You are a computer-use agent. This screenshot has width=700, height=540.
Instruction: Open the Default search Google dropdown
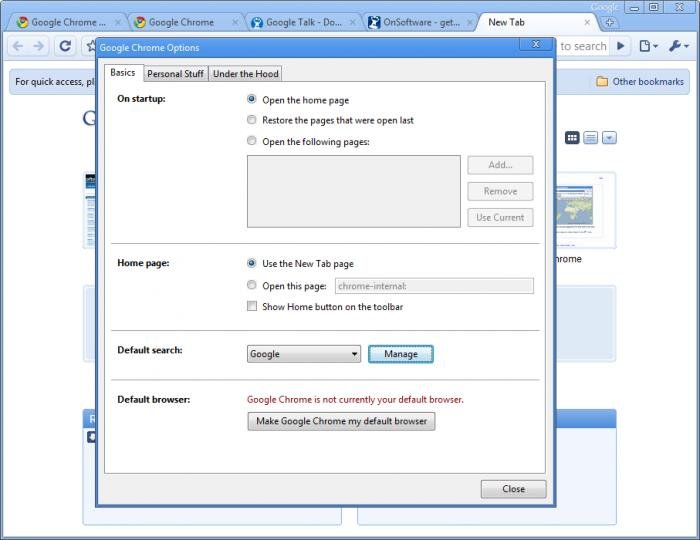click(304, 354)
